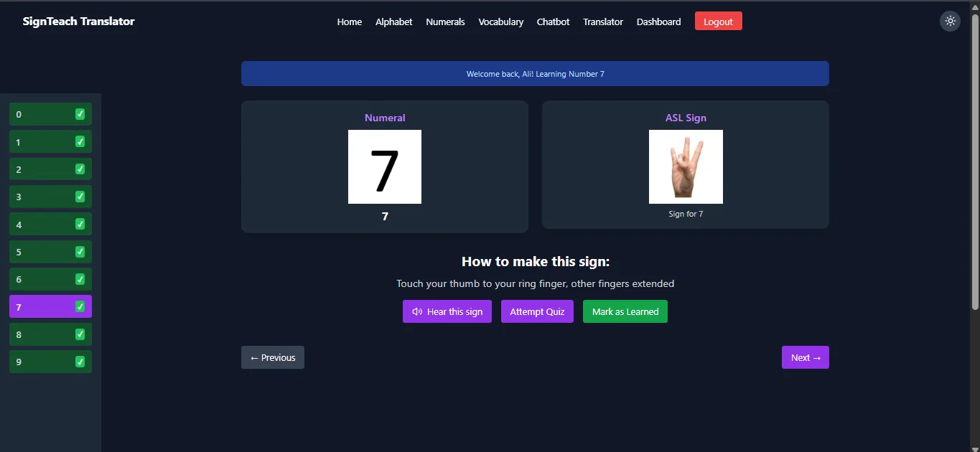Click the large numeral 7 image
This screenshot has height=452, width=980.
(x=385, y=166)
